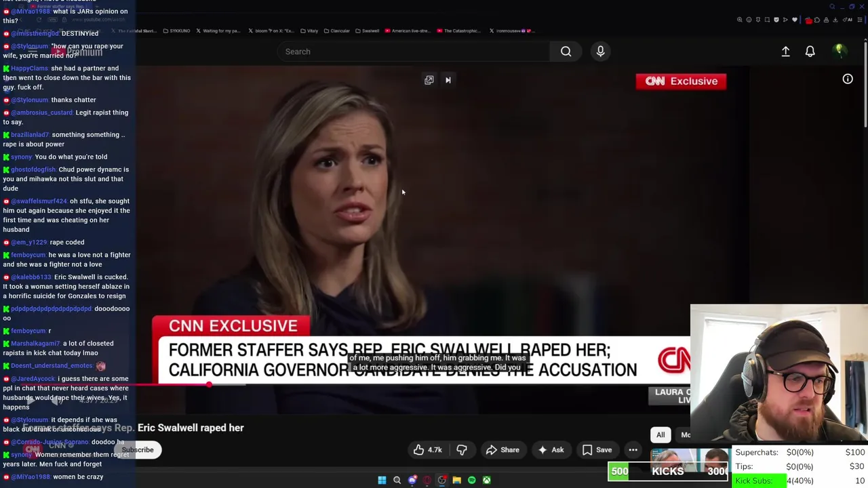Open the Swalwell bookmark folder

(367, 30)
